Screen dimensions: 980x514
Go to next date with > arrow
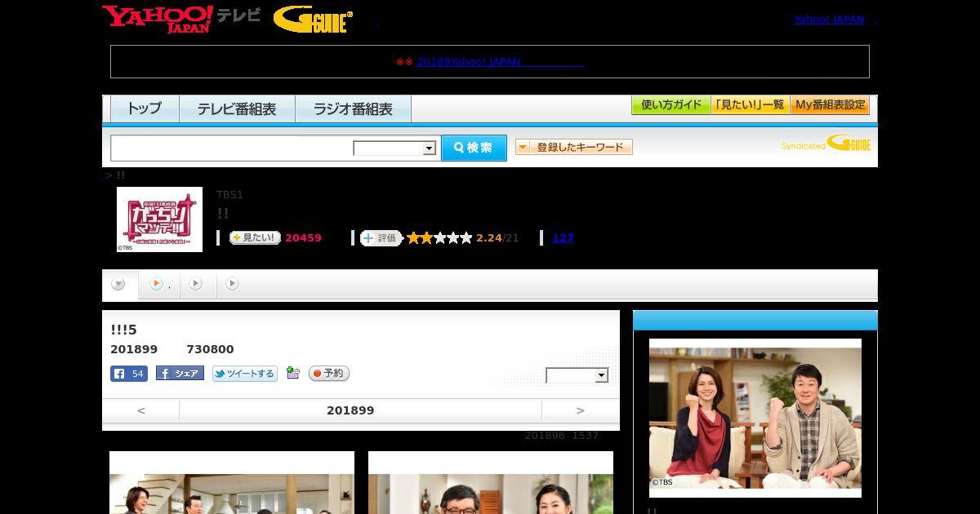(x=581, y=410)
